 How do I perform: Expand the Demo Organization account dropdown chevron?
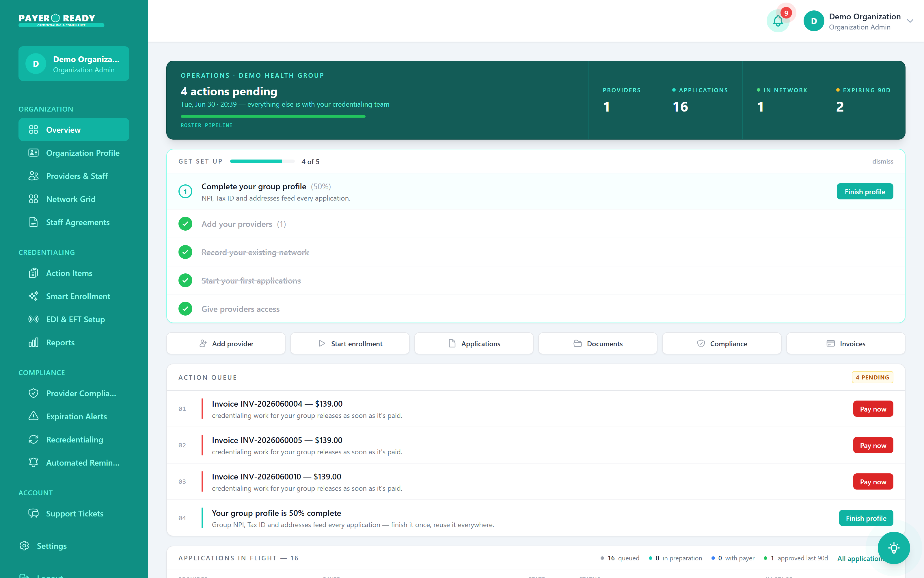point(910,21)
